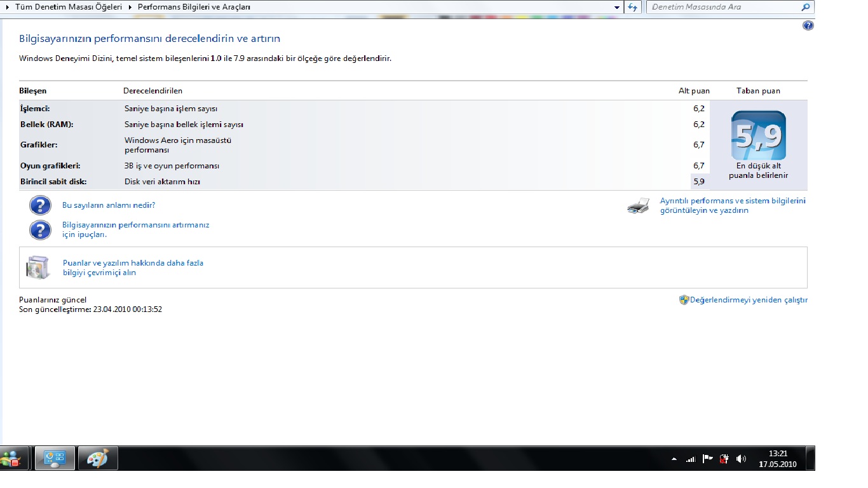Open 'Bilgisayarınızın performansını artırmanız için ipuçları' link

click(135, 229)
